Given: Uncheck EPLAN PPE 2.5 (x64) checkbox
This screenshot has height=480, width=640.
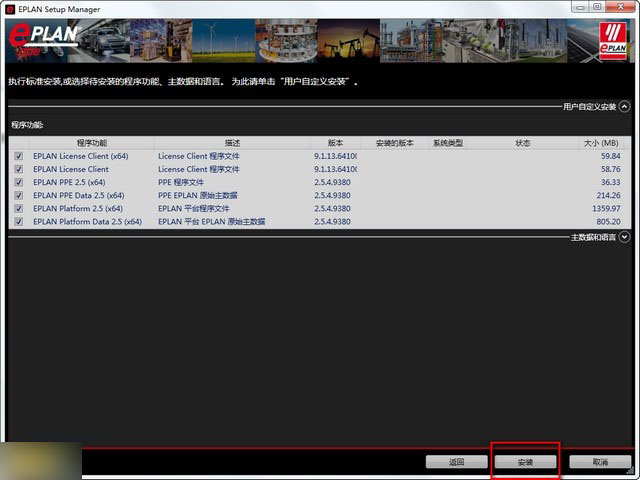Looking at the screenshot, I should click(18, 182).
